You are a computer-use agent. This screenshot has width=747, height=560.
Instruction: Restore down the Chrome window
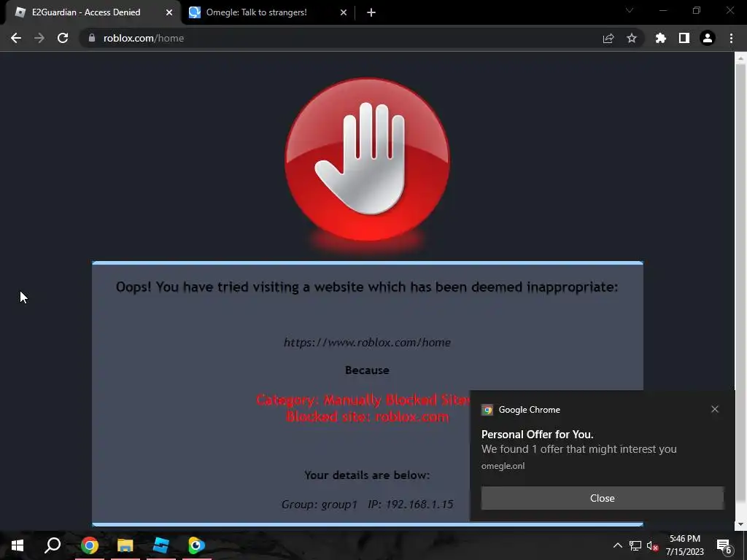tap(697, 10)
